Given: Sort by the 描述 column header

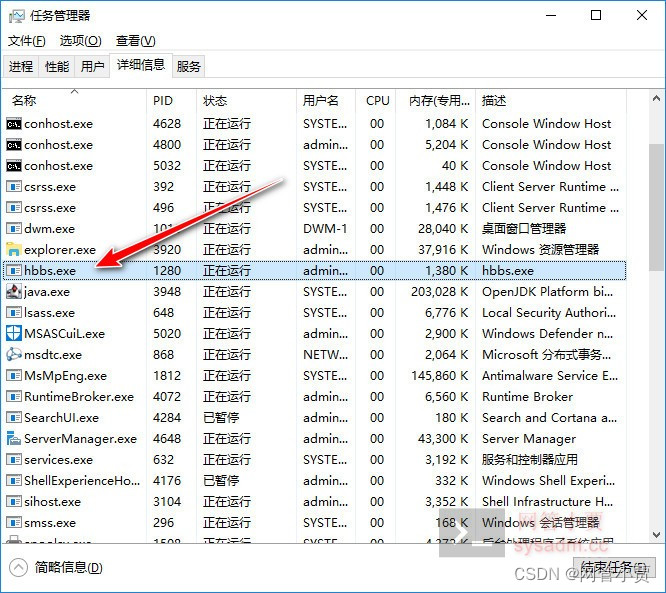Looking at the screenshot, I should (551, 101).
